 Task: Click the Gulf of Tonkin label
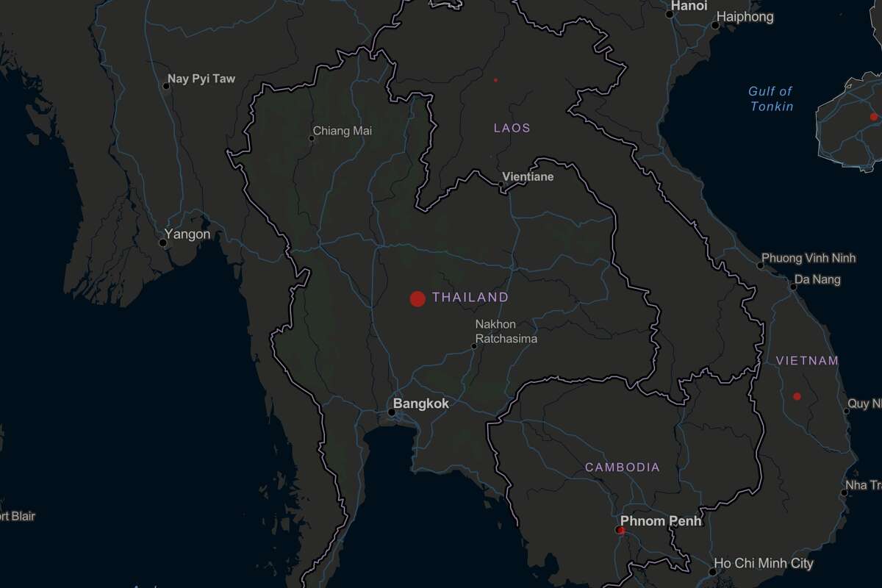771,99
